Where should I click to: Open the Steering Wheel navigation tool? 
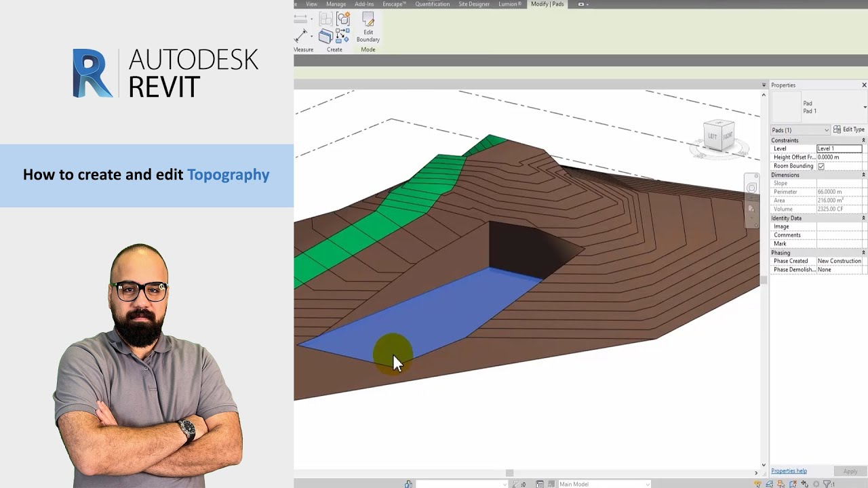coord(751,188)
